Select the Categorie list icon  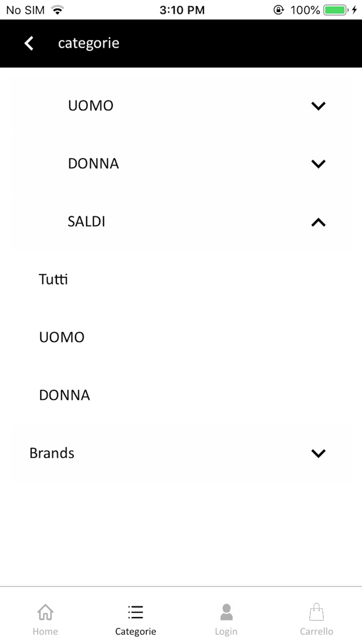(x=135, y=611)
